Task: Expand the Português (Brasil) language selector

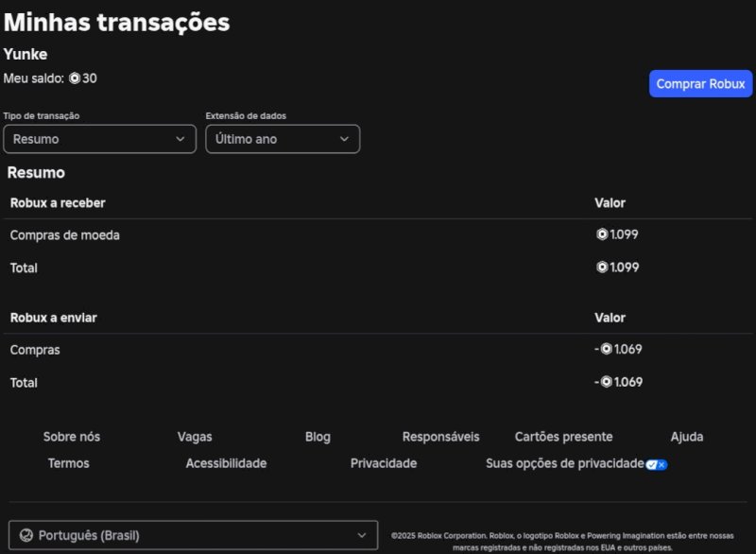Action: 194,535
